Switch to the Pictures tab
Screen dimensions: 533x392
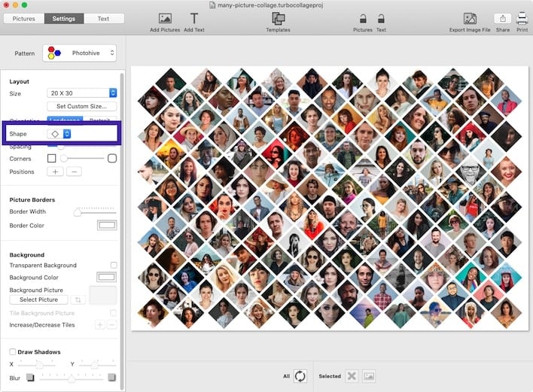pos(23,19)
